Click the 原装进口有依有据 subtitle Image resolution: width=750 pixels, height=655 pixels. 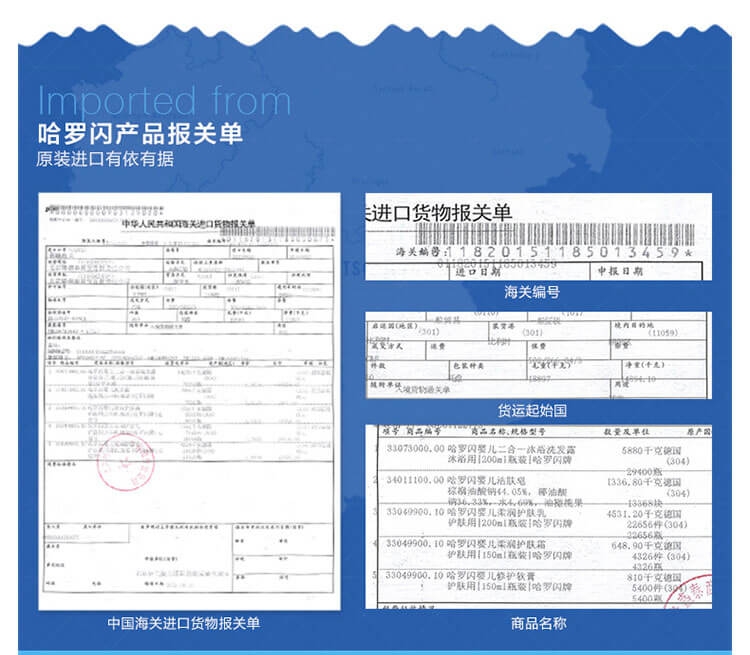click(105, 159)
